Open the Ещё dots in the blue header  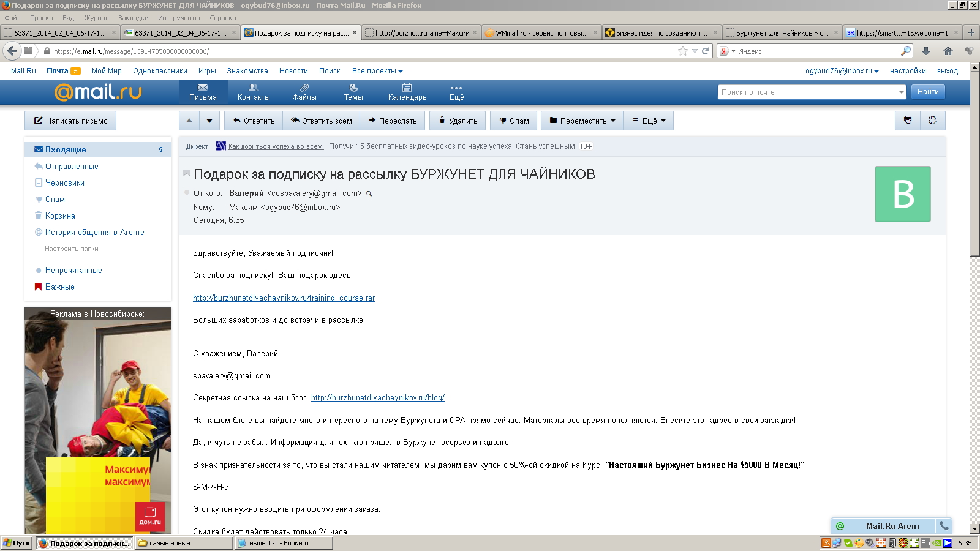(456, 92)
